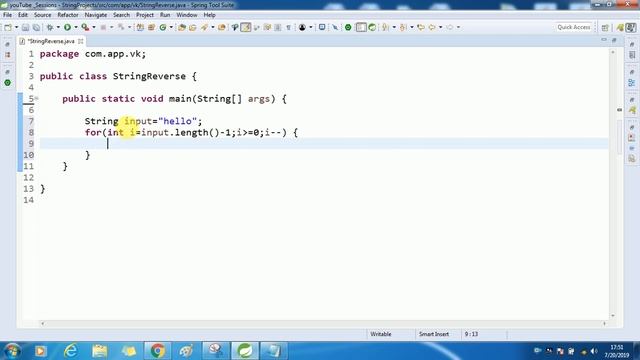
Task: Click the Open Type folder icon
Action: pyautogui.click(x=182, y=27)
